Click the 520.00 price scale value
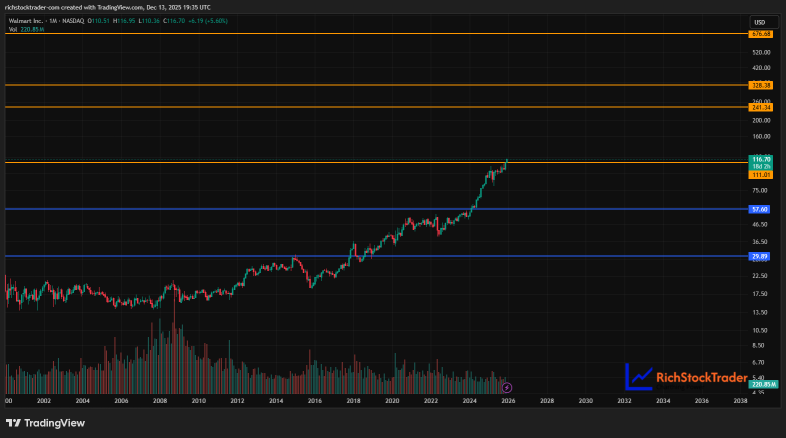Screen dimensions: 786x438 (760, 52)
